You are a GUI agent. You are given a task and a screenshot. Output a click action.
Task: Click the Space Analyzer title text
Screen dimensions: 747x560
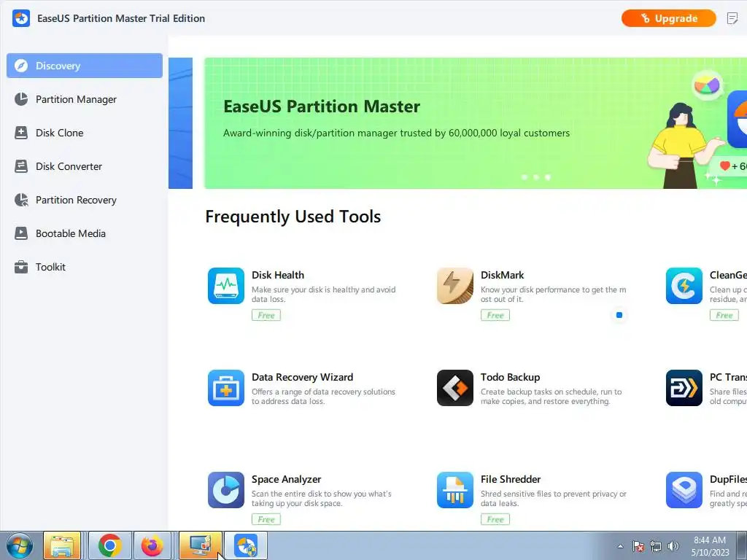286,480
